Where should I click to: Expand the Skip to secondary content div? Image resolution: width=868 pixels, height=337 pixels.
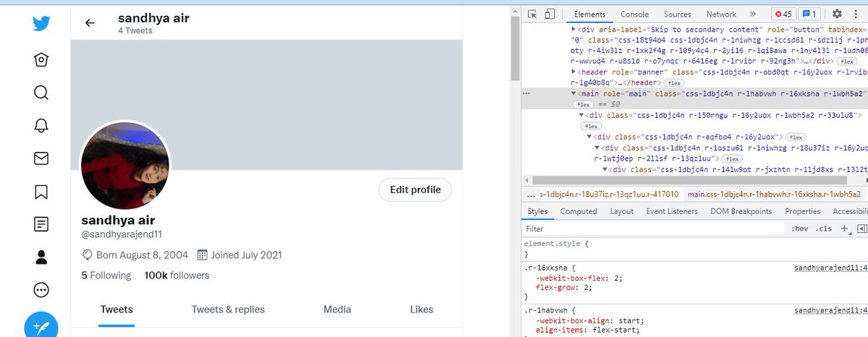pyautogui.click(x=574, y=30)
